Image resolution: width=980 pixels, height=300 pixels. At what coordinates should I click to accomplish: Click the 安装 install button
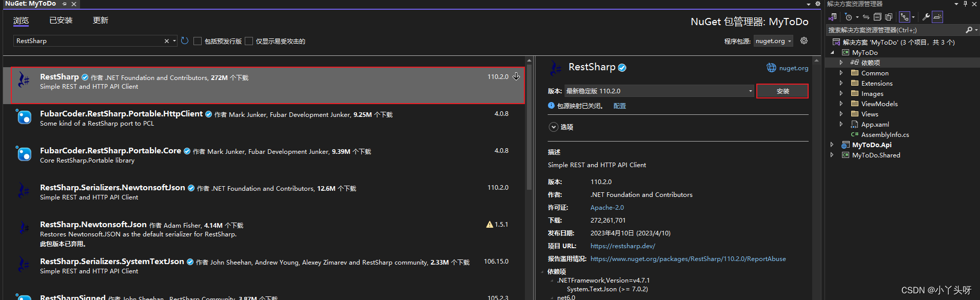782,91
